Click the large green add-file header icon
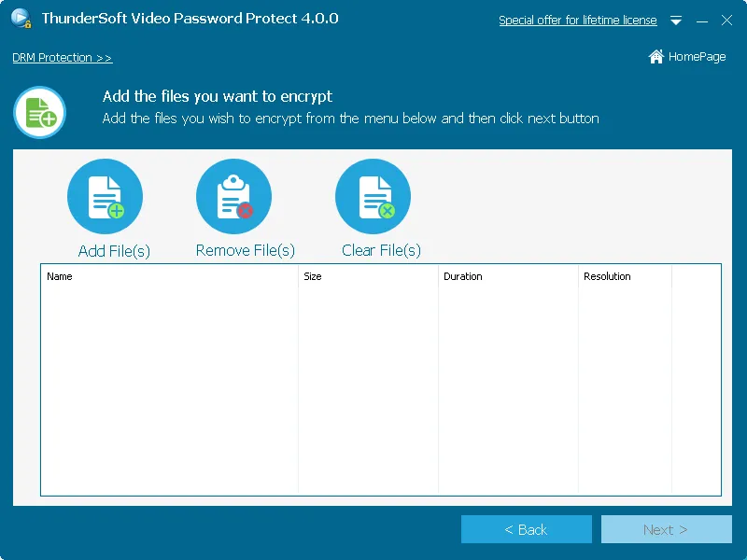The width and height of the screenshot is (747, 560). pyautogui.click(x=39, y=113)
